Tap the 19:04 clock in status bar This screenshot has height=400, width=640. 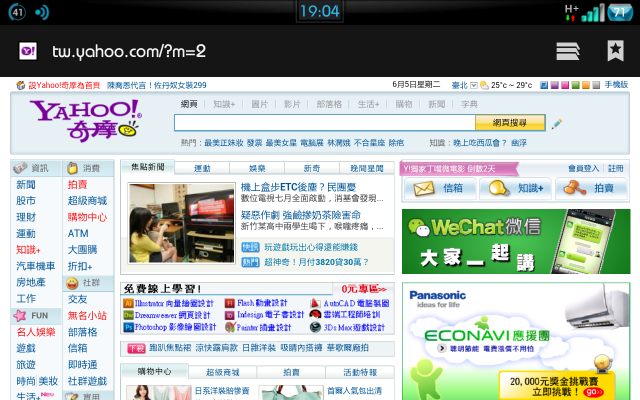320,11
